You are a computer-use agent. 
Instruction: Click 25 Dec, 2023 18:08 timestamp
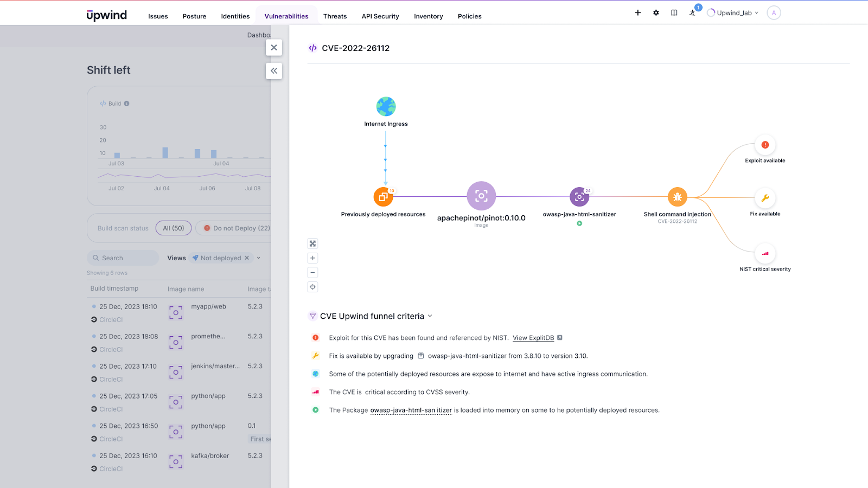pos(129,337)
